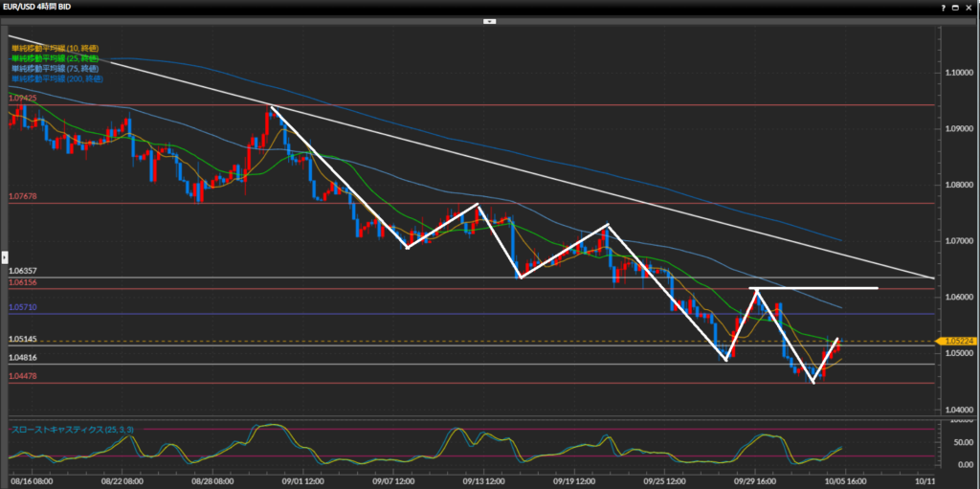980x489 pixels.
Task: Expand the top toolbar dropdown arrow
Action: (489, 20)
